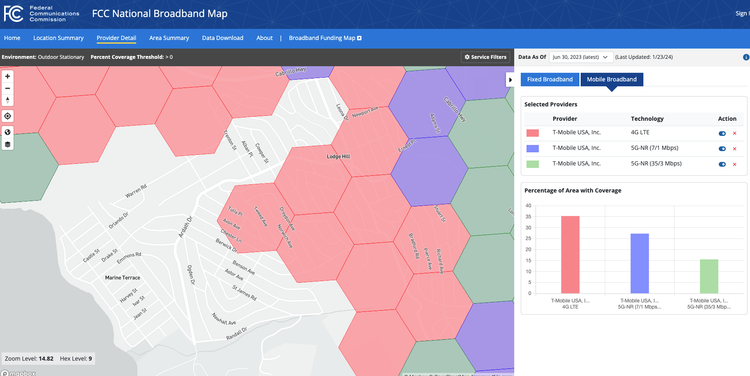Click 'Environment: Outdoor Stationary' text
Image resolution: width=750 pixels, height=376 pixels.
pos(43,57)
